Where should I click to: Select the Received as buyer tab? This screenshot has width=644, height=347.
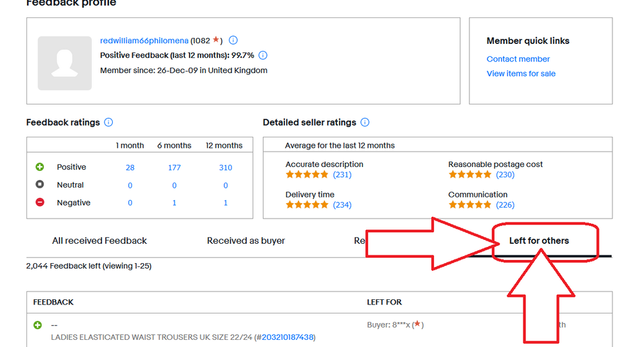pyautogui.click(x=246, y=241)
